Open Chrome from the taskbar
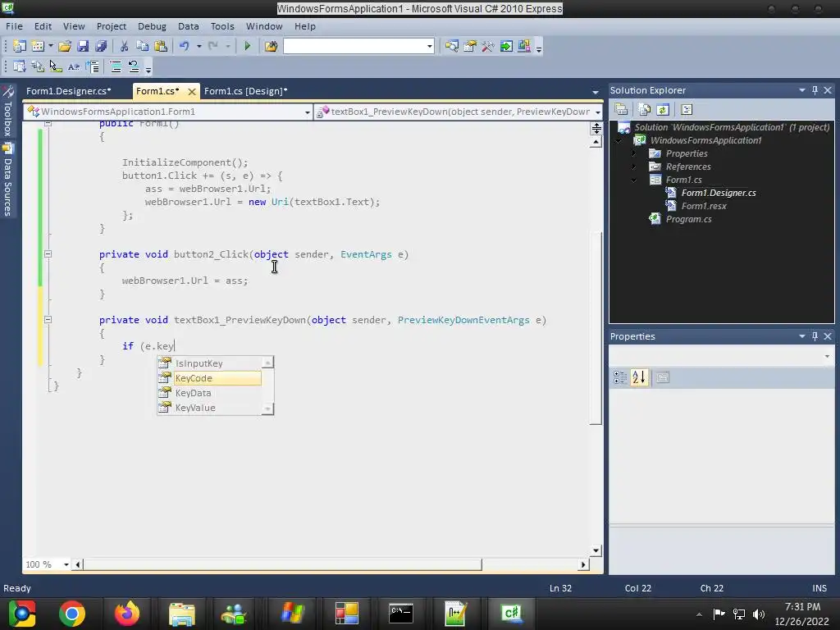 tap(72, 614)
